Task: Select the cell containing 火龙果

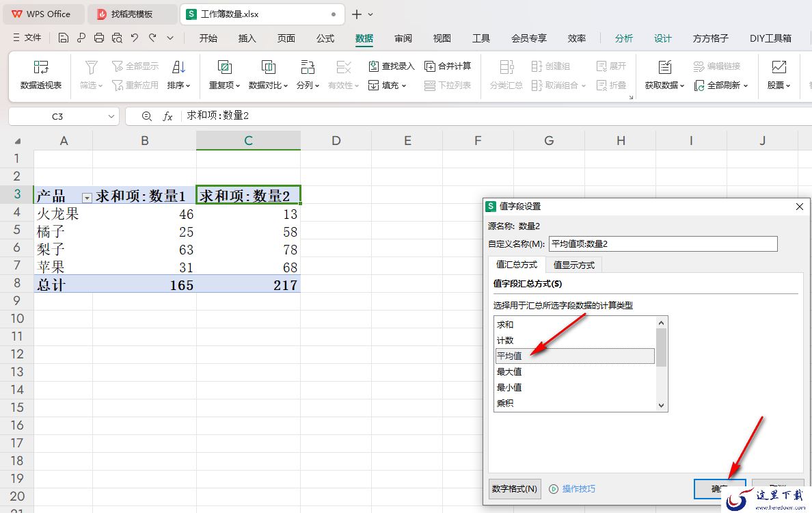Action: point(63,213)
